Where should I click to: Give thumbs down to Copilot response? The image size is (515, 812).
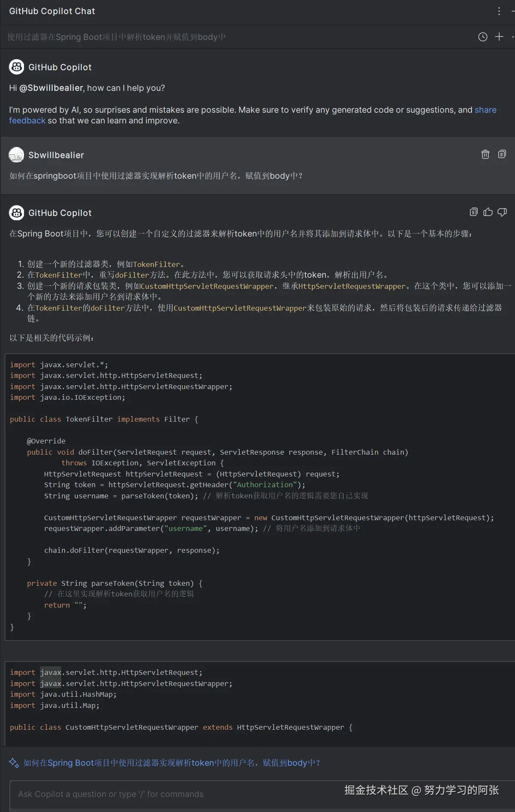coord(502,212)
